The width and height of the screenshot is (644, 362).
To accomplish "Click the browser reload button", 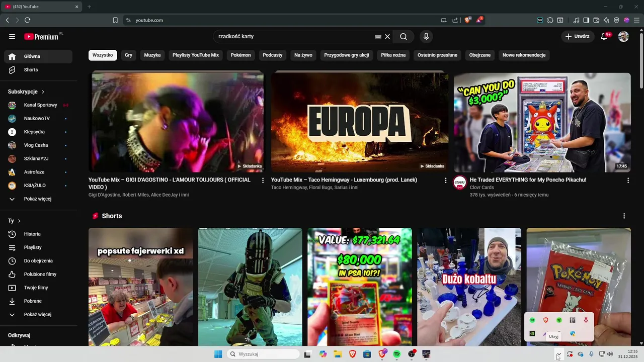I will pos(27,20).
